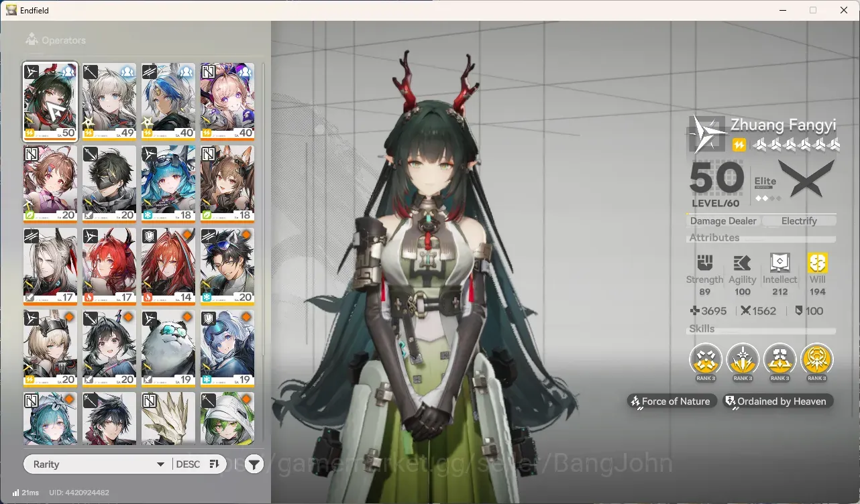Select the level 49 white-haired operator card
The width and height of the screenshot is (860, 504).
(109, 101)
